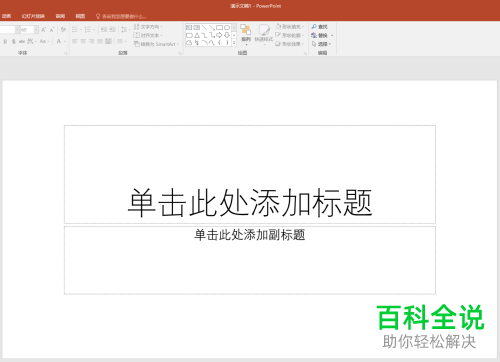The width and height of the screenshot is (500, 362).
Task: Apply bullet list formatting
Action: pos(75,30)
